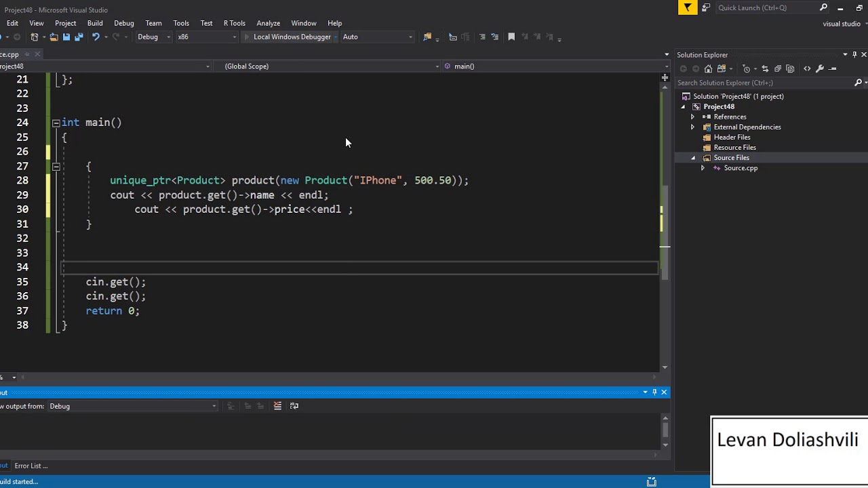The width and height of the screenshot is (868, 488).
Task: Click the uncomment selected lines icon
Action: click(x=494, y=37)
